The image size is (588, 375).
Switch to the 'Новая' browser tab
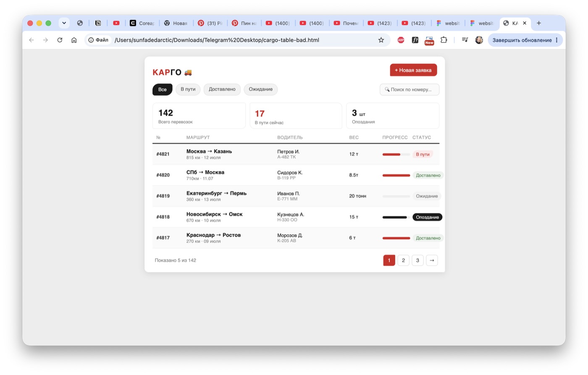click(x=176, y=23)
